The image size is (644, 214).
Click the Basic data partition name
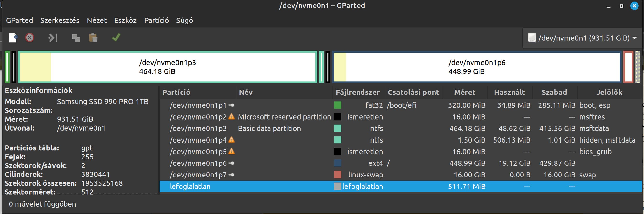(269, 128)
